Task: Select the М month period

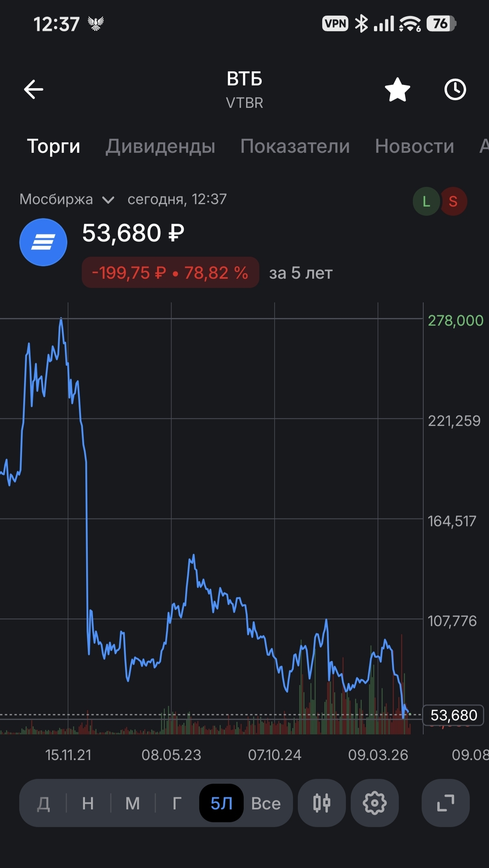Action: point(133,803)
